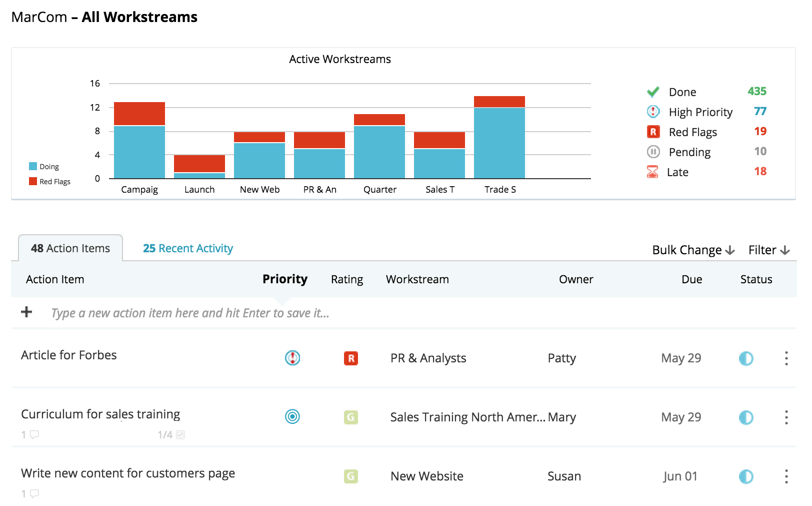Click the Red Flags R icon in summary

653,132
